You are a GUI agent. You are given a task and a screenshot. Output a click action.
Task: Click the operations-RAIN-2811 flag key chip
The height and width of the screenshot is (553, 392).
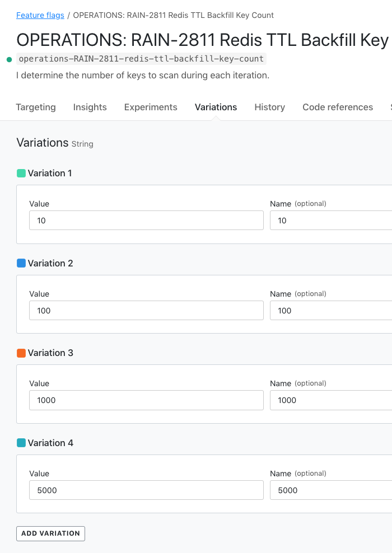139,58
